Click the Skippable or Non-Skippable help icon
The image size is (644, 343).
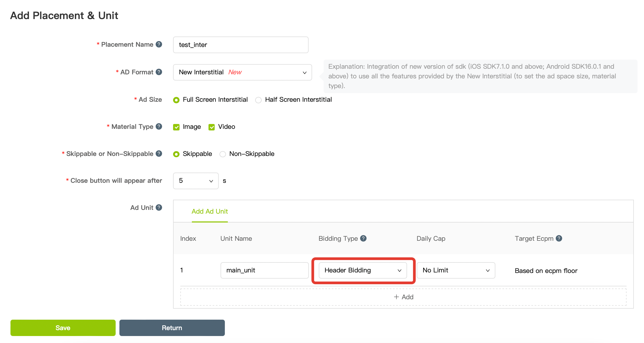click(159, 154)
